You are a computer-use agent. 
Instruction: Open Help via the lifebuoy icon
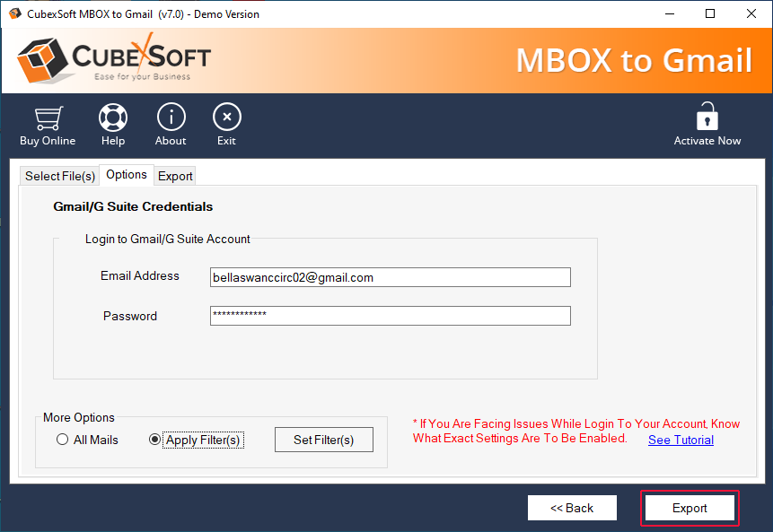point(113,118)
